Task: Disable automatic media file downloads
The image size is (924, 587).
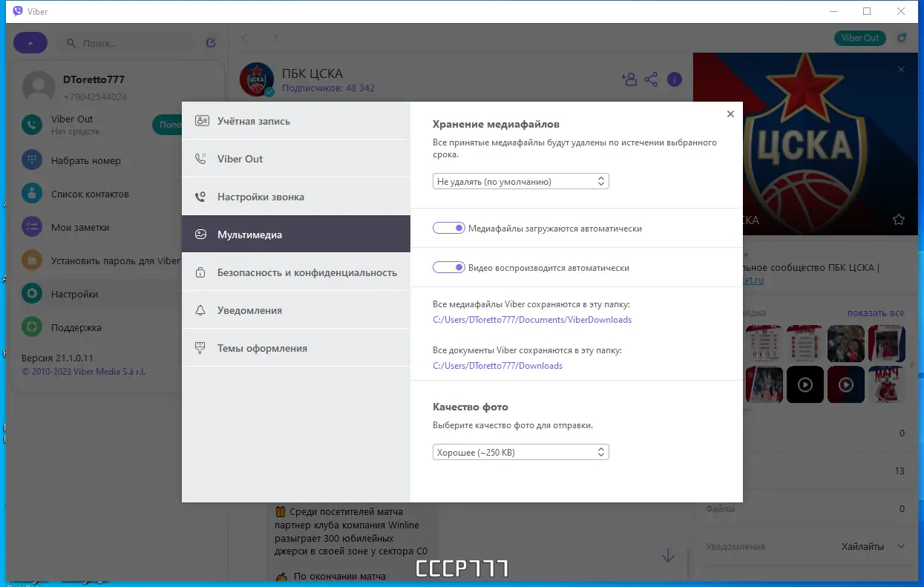Action: click(449, 228)
